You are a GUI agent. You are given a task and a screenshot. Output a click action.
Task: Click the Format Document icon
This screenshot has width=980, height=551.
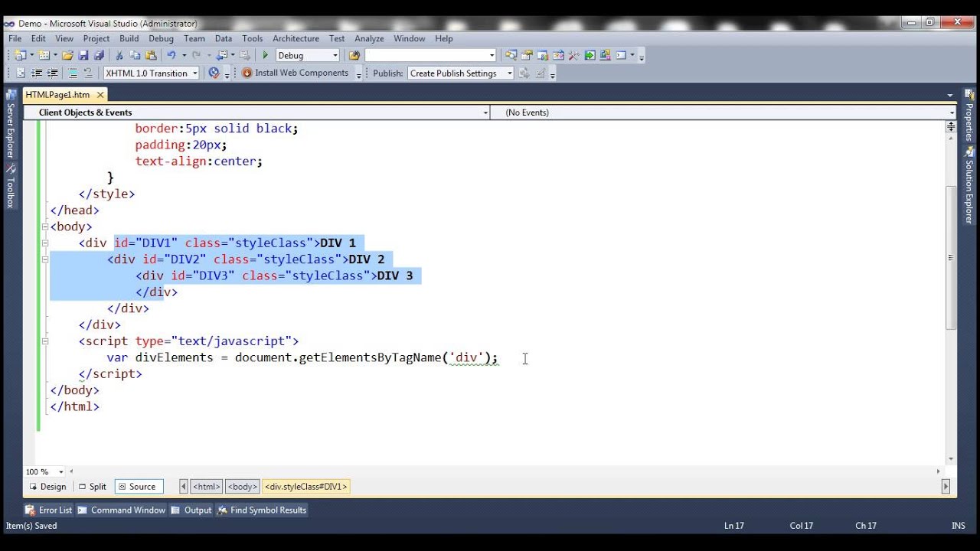[x=21, y=73]
